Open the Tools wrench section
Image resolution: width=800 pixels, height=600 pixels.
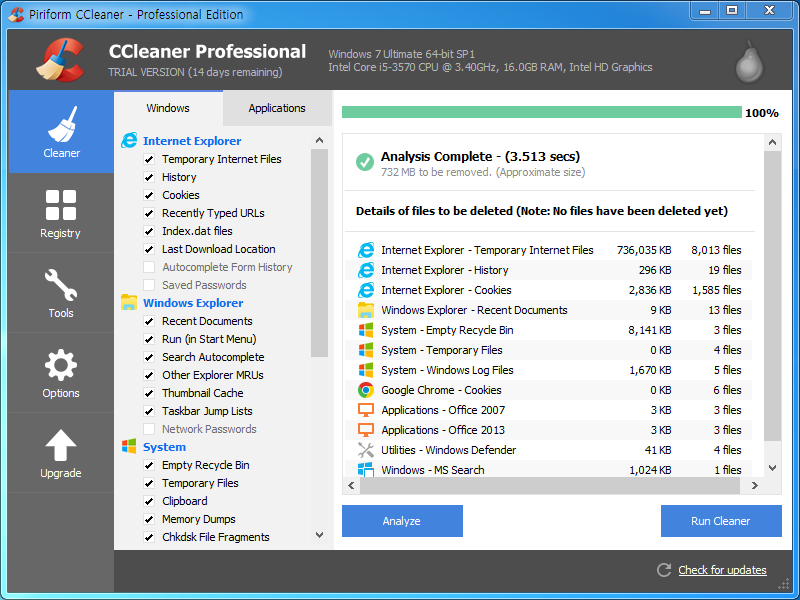click(61, 293)
